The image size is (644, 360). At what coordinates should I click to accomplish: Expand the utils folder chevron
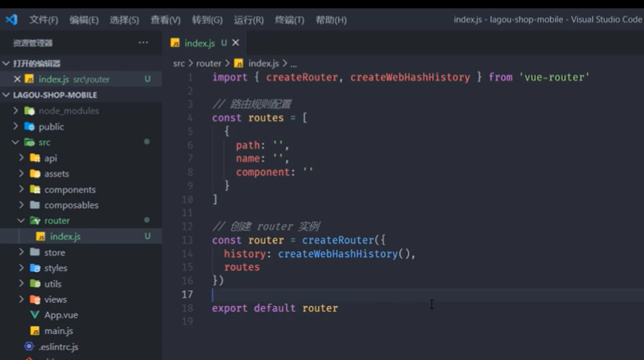(21, 283)
